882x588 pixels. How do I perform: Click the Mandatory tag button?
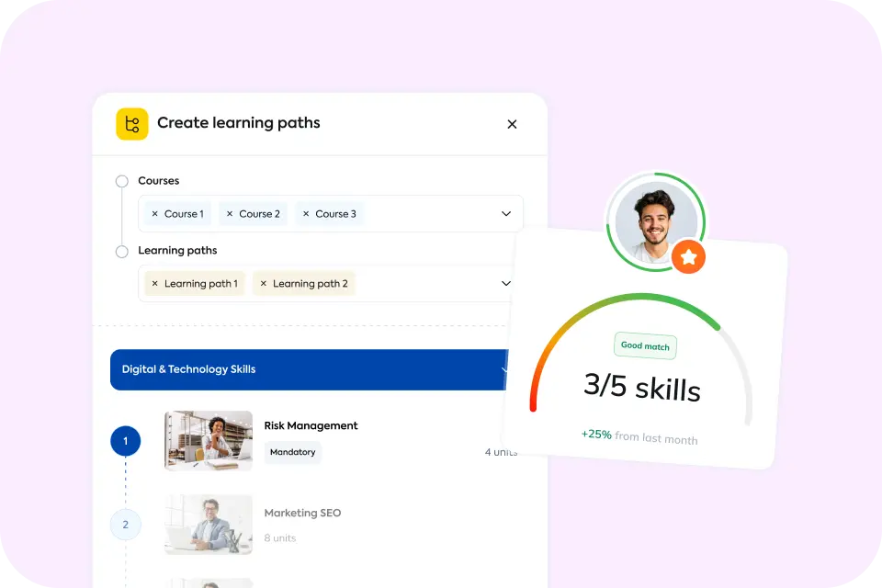[293, 452]
